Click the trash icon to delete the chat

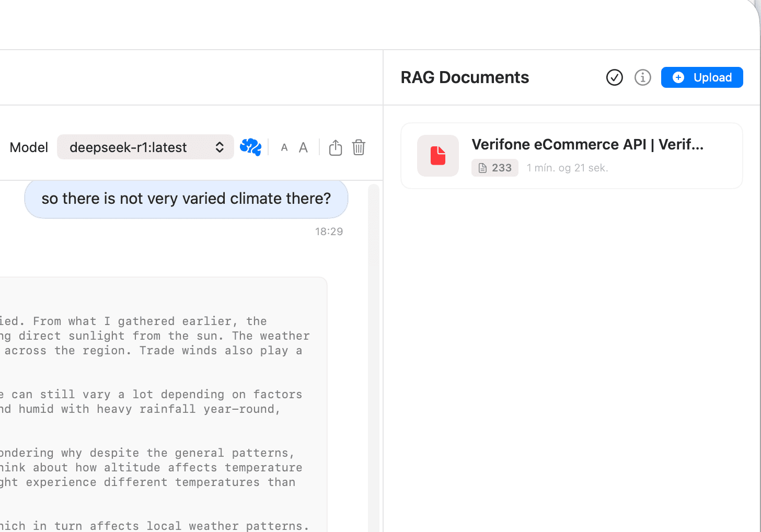click(x=359, y=147)
